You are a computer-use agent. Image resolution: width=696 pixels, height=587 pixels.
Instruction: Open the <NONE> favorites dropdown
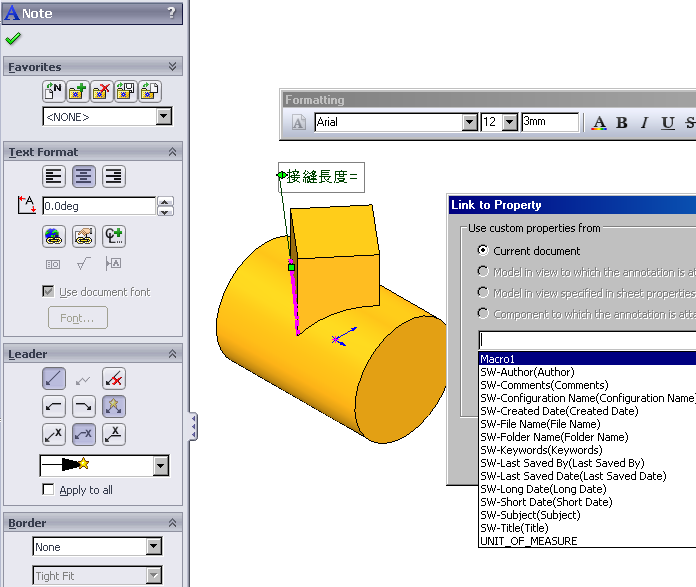(164, 117)
